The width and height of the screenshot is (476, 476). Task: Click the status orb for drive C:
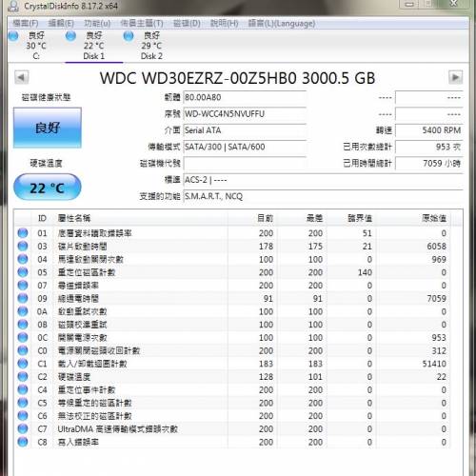point(13,36)
